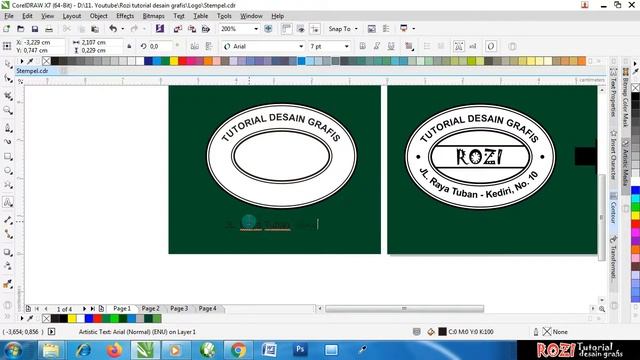
Task: Click the Undo arrow icon
Action: 113,29
